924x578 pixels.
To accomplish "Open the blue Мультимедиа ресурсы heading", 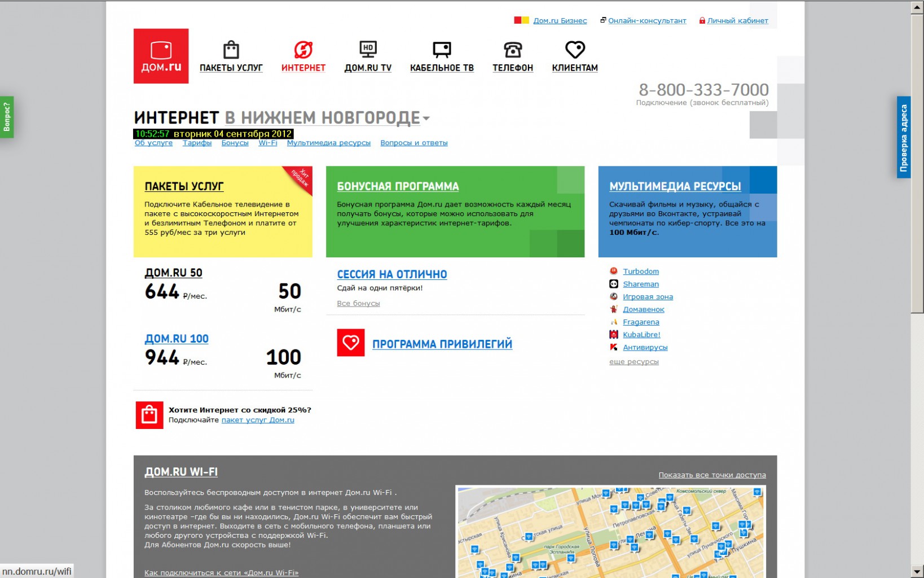I will [x=675, y=186].
